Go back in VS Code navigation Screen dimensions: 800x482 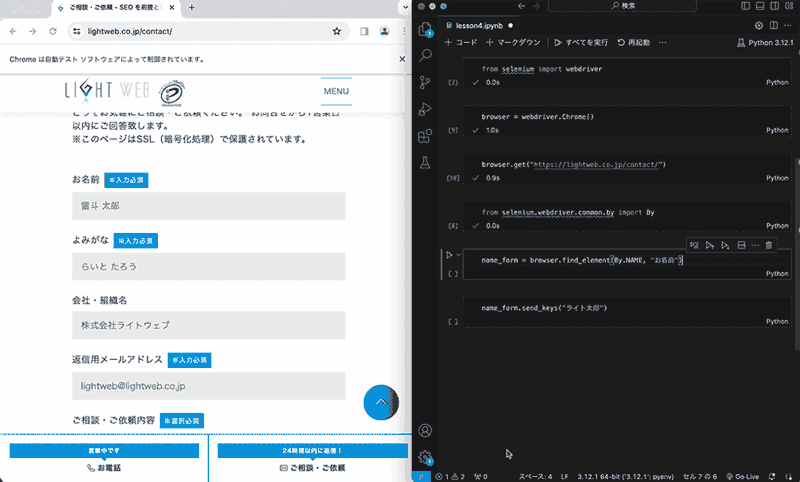click(521, 6)
